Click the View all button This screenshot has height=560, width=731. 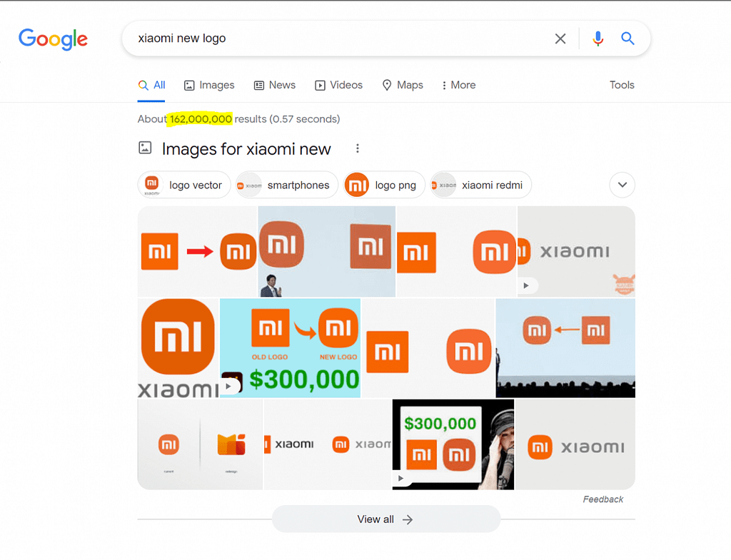[386, 519]
